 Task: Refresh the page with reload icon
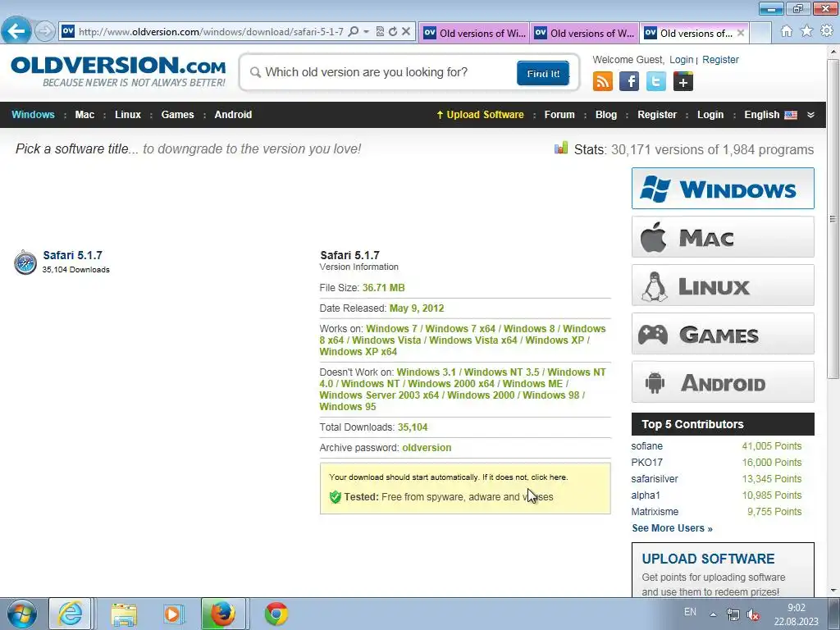(393, 32)
